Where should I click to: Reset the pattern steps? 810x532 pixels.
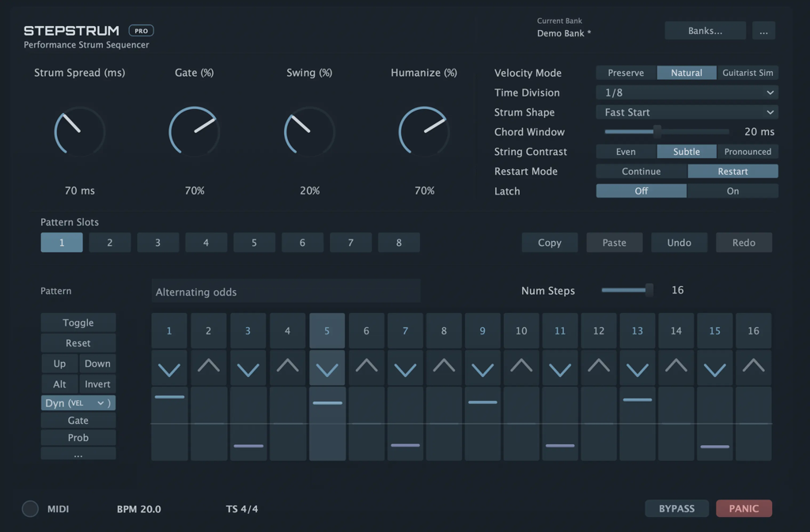(x=78, y=343)
